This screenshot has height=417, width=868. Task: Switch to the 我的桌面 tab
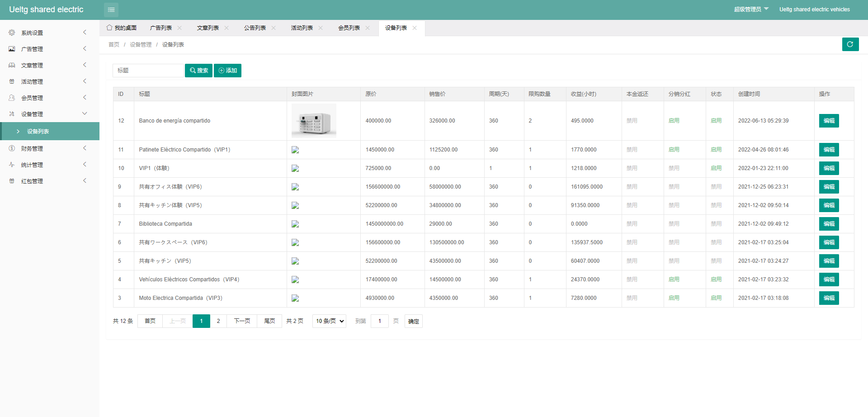click(122, 28)
